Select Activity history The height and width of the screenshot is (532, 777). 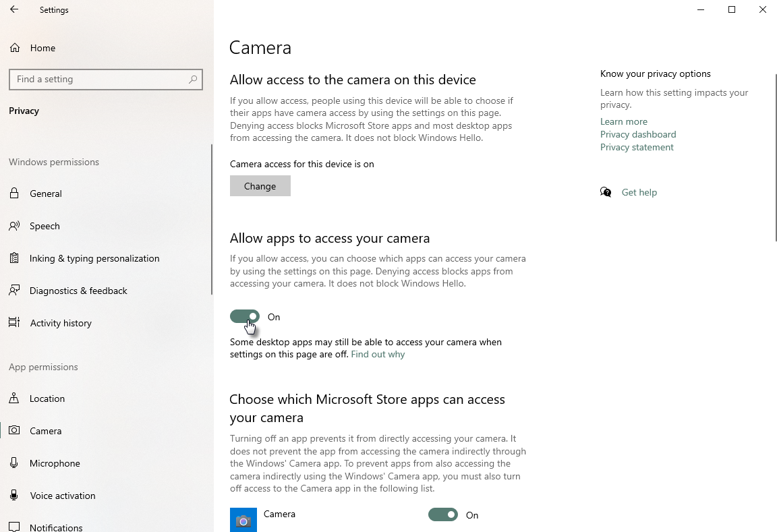(x=61, y=323)
